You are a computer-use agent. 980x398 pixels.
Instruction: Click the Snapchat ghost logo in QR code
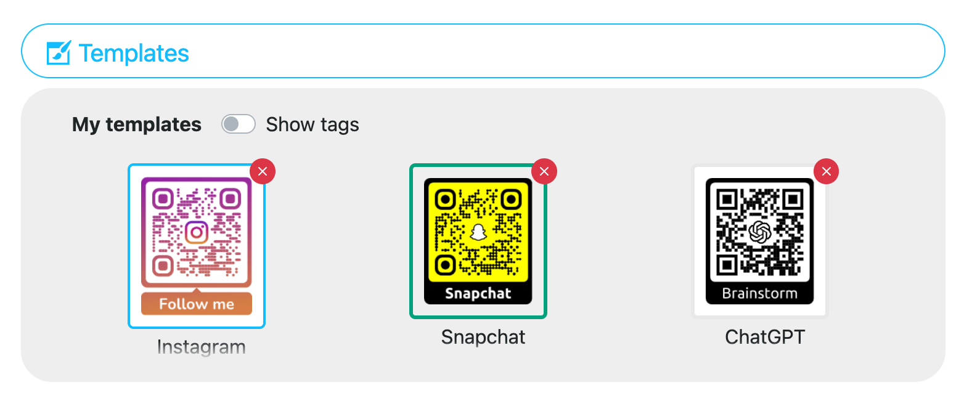point(478,232)
